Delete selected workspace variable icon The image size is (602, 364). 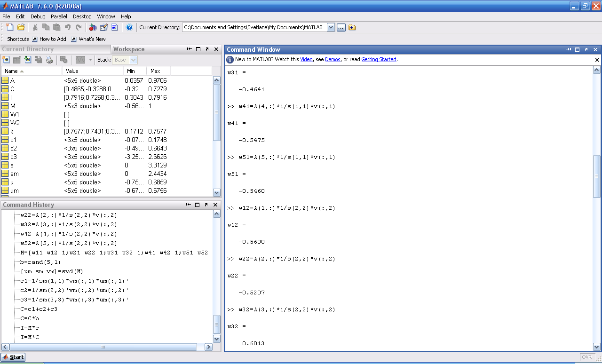tap(64, 60)
